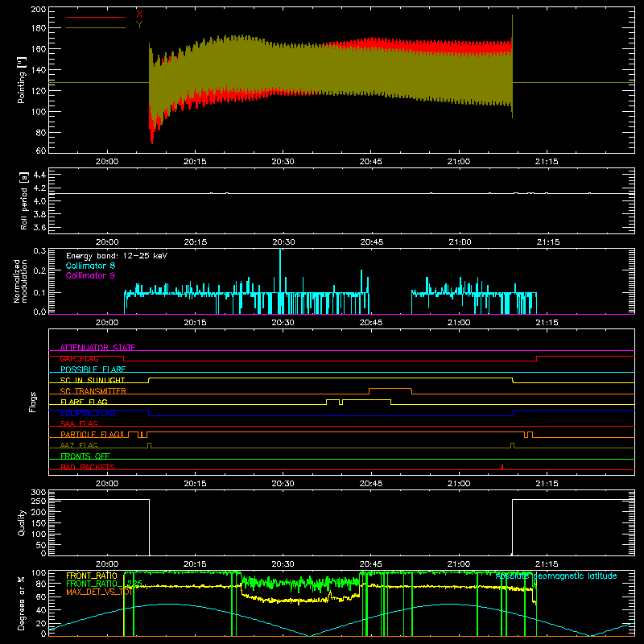Click the 20:45 time label under modulation plot

coord(371,323)
